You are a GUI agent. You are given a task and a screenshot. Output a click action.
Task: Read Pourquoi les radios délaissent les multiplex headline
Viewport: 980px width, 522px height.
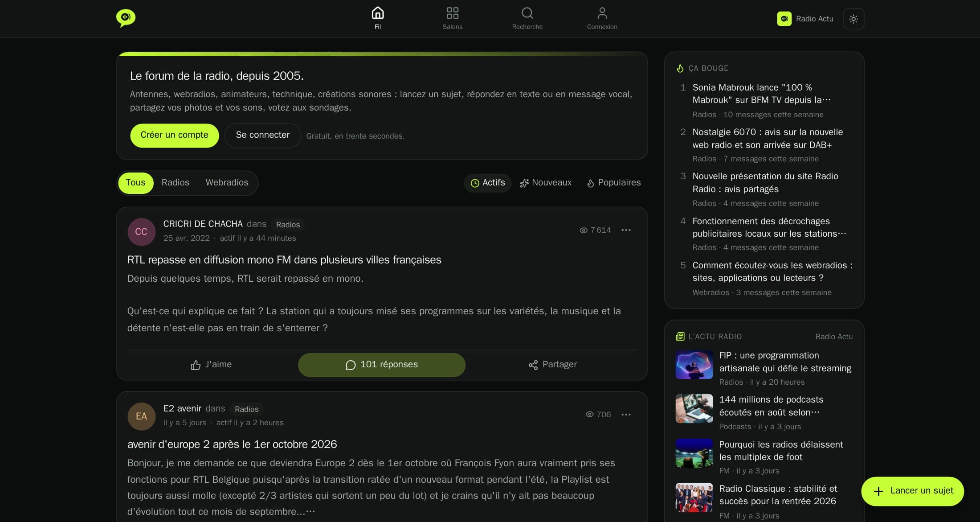coord(781,451)
